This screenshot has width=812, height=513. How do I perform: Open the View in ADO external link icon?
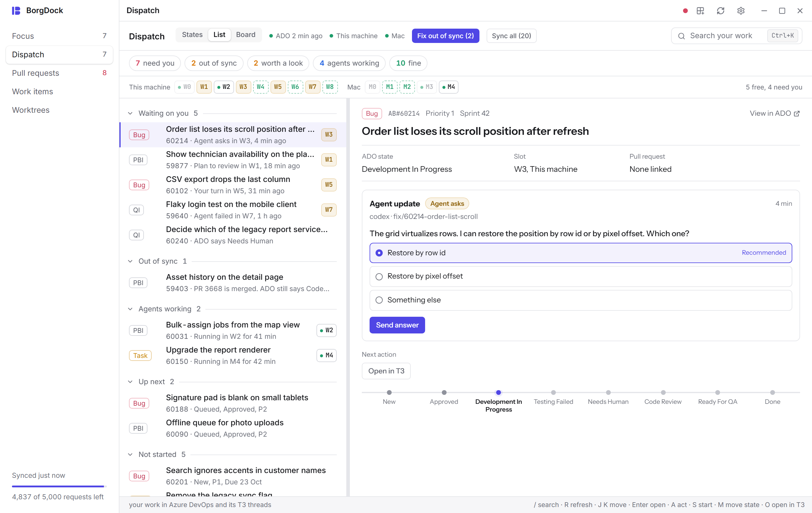coord(797,114)
